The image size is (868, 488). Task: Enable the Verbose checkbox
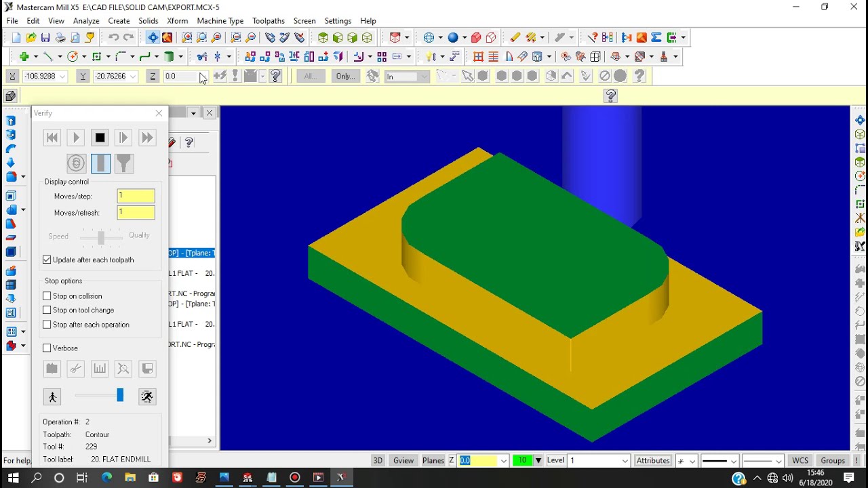coord(47,348)
